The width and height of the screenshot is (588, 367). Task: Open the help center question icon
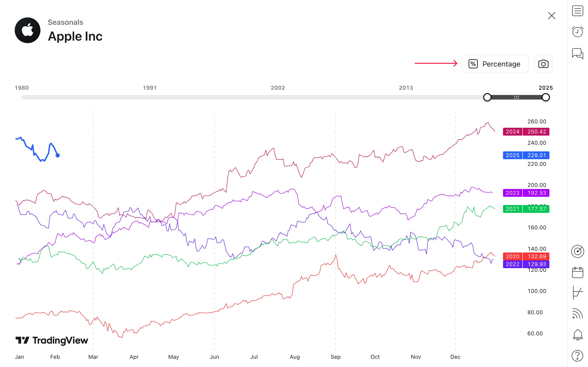[x=577, y=356]
